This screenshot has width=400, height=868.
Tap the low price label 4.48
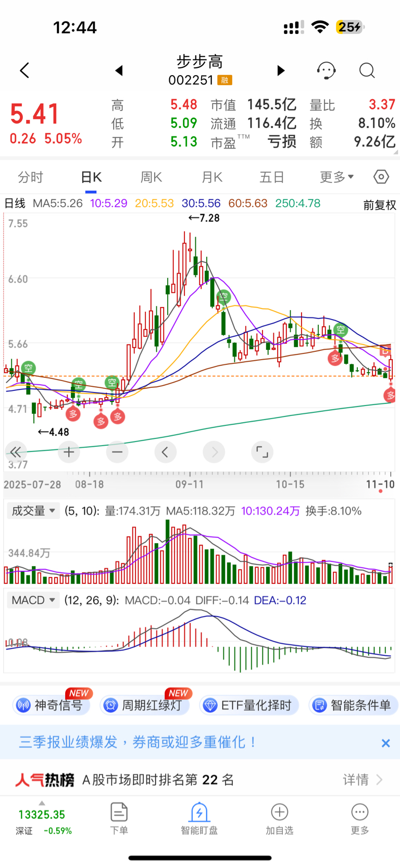[x=54, y=432]
